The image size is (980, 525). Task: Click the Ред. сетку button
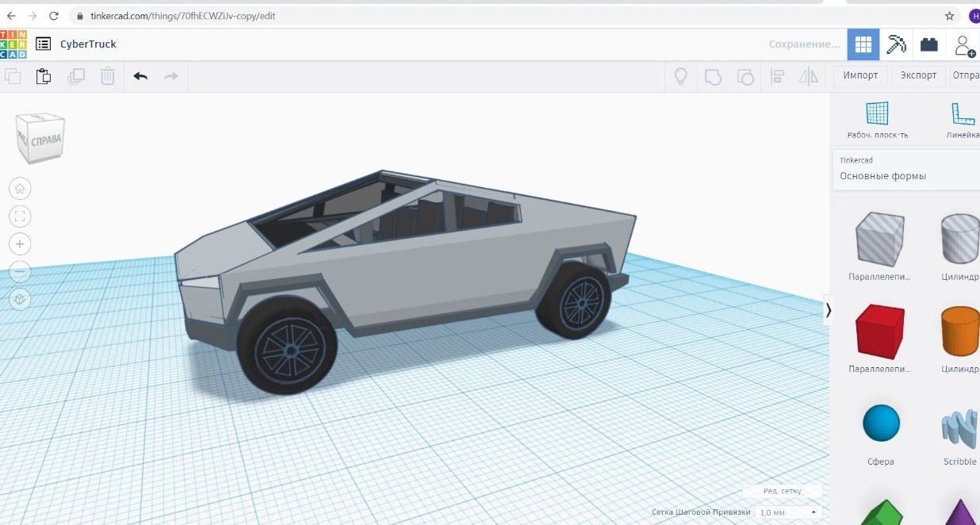pyautogui.click(x=782, y=491)
